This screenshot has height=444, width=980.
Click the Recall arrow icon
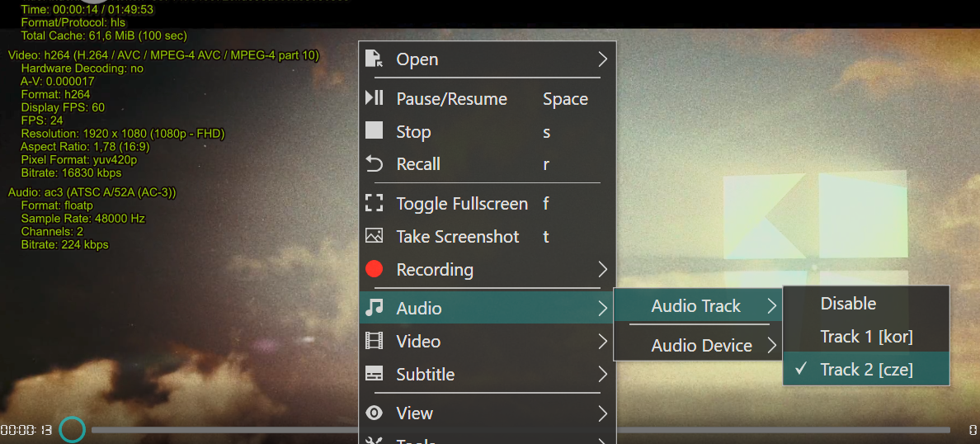[375, 163]
